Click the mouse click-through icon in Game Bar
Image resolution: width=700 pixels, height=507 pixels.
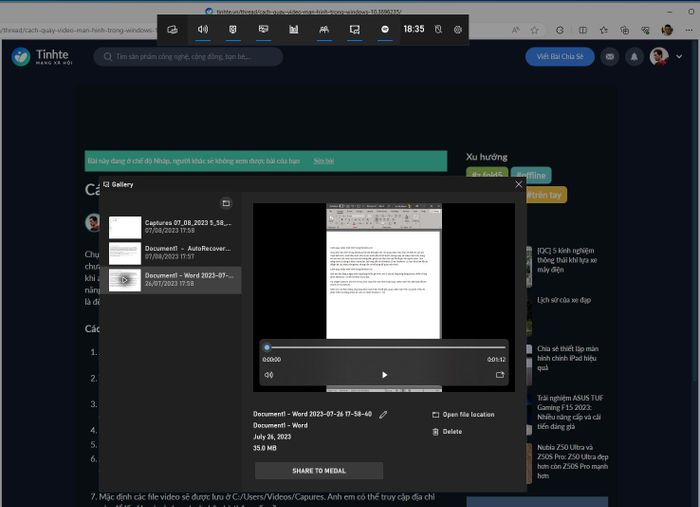438,29
